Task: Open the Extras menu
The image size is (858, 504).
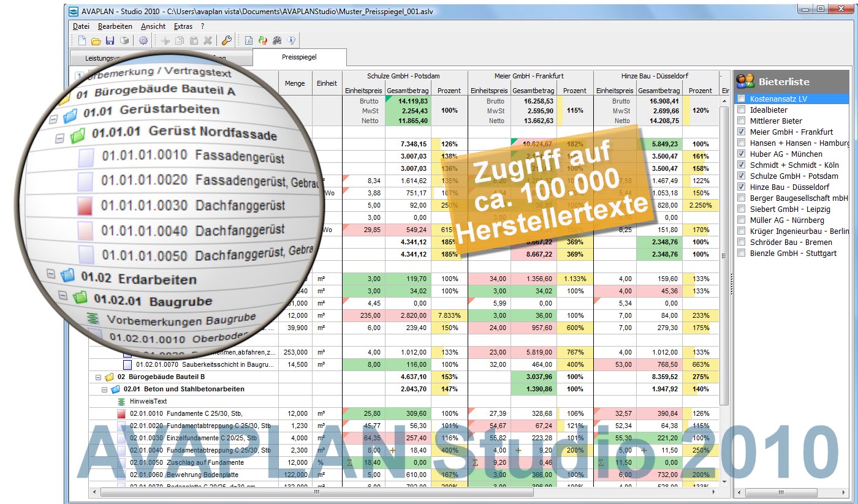Action: point(183,26)
